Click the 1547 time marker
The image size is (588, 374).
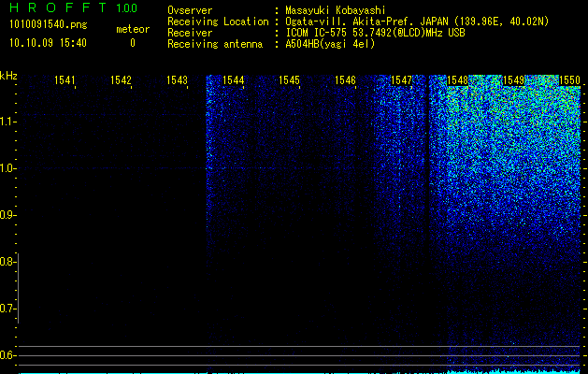point(402,80)
